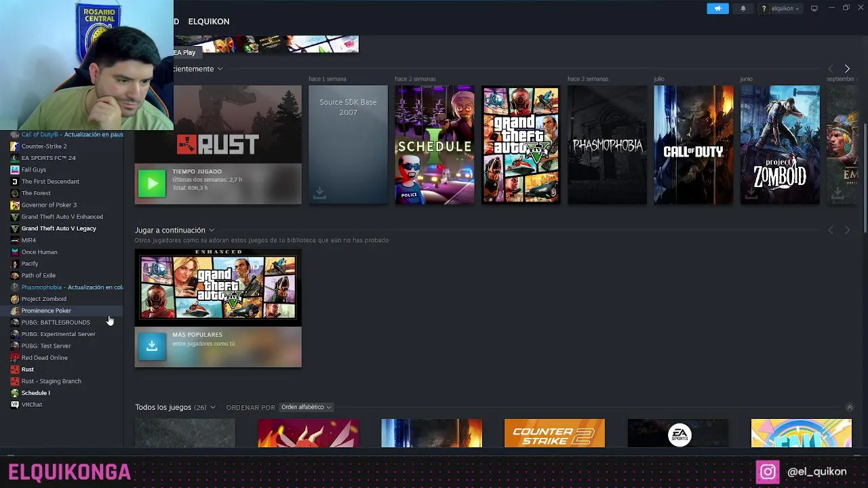Open the GTA V Enhanced recommended cover
The image size is (868, 488).
coord(218,287)
